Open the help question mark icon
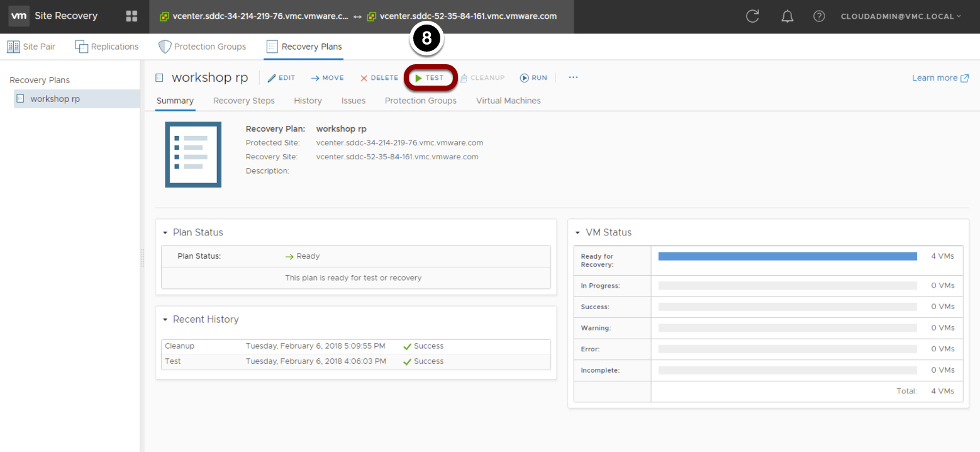This screenshot has width=980, height=452. coord(819,16)
